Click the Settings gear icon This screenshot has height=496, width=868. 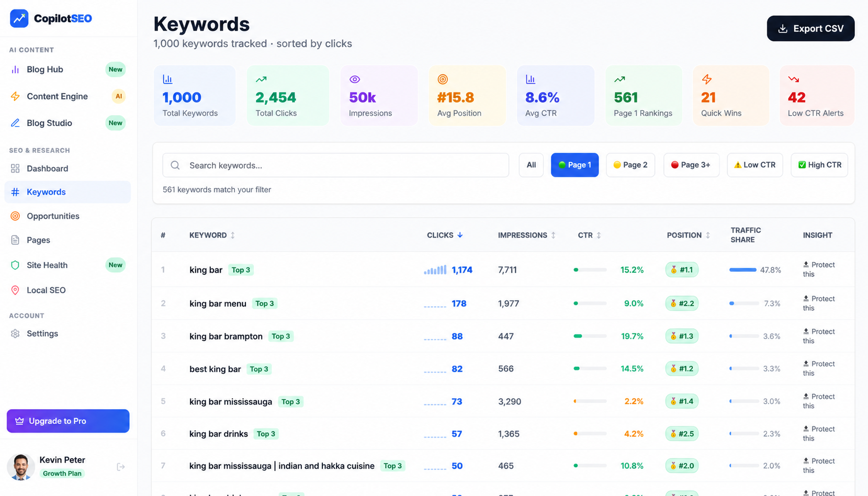coord(15,334)
